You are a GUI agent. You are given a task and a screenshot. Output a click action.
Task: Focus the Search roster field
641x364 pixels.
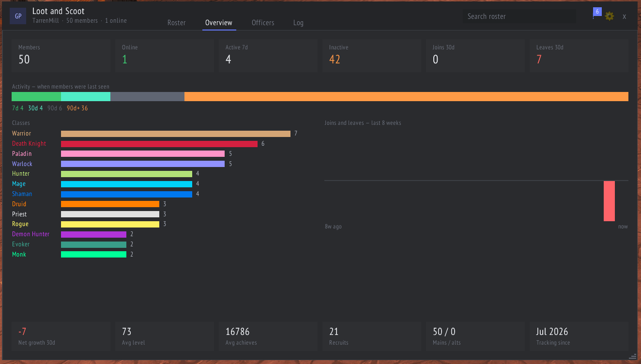[519, 16]
